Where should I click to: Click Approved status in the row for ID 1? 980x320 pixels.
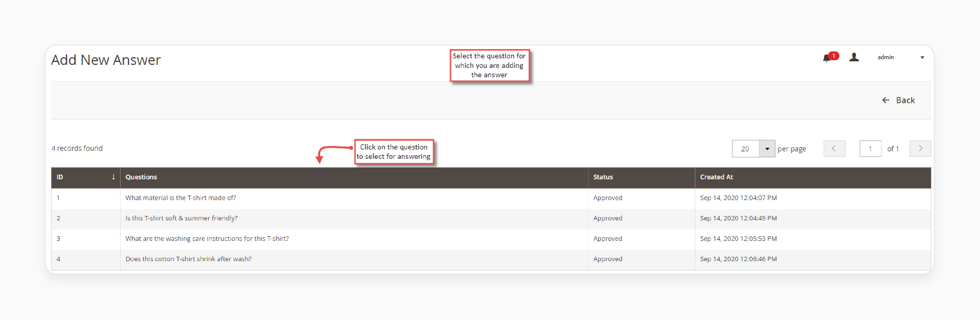[608, 198]
